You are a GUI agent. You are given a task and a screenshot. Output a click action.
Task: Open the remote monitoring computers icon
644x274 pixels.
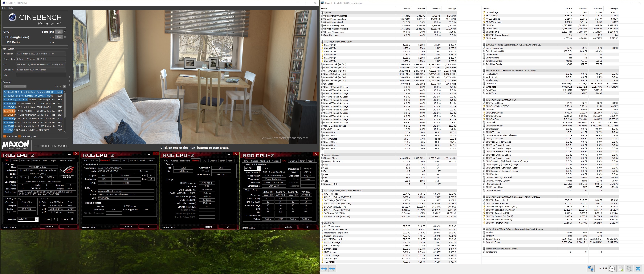tap(590, 268)
